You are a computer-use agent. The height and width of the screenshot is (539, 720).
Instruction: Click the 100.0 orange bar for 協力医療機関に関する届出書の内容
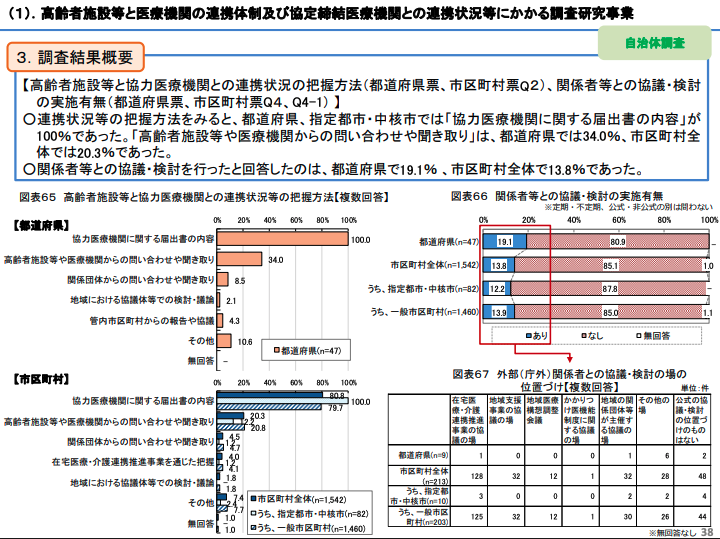tap(282, 240)
